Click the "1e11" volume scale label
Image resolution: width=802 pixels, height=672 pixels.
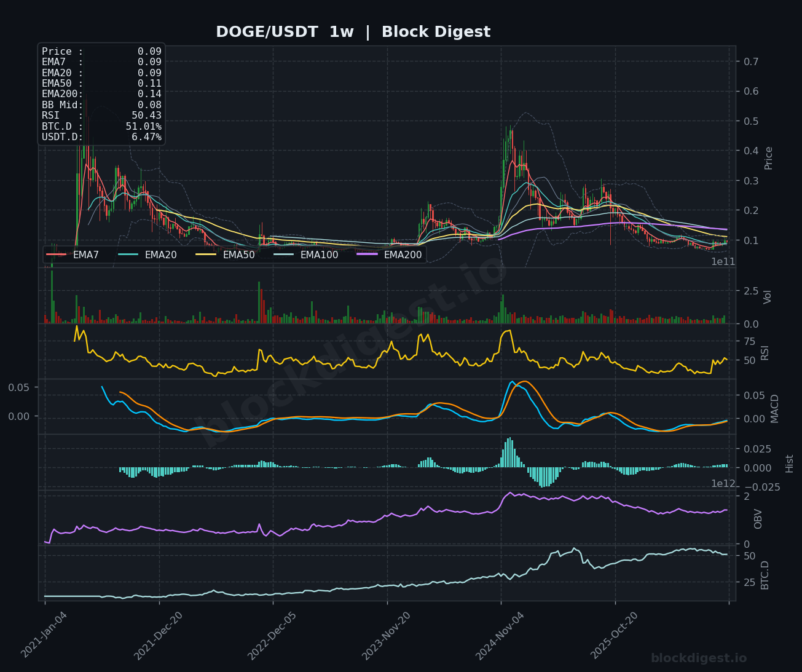pos(723,262)
